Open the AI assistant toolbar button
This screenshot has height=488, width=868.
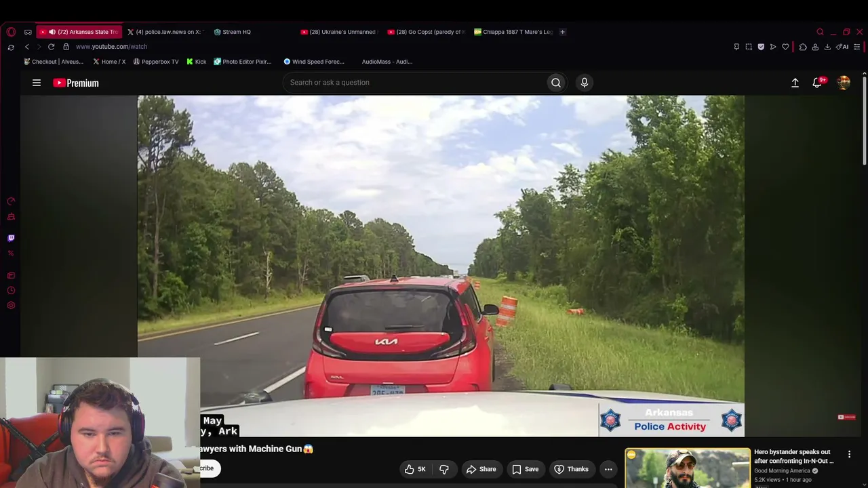pos(842,47)
